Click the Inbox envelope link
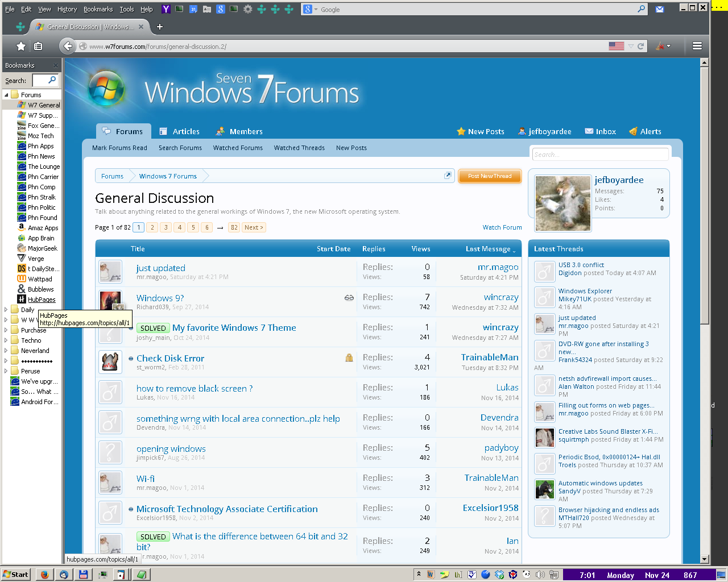Image resolution: width=728 pixels, height=582 pixels. pyautogui.click(x=600, y=131)
